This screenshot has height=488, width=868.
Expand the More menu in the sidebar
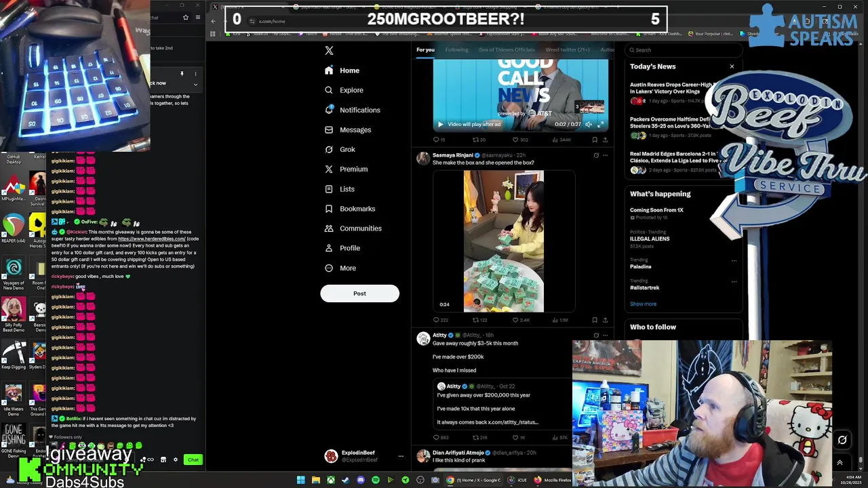[340, 268]
